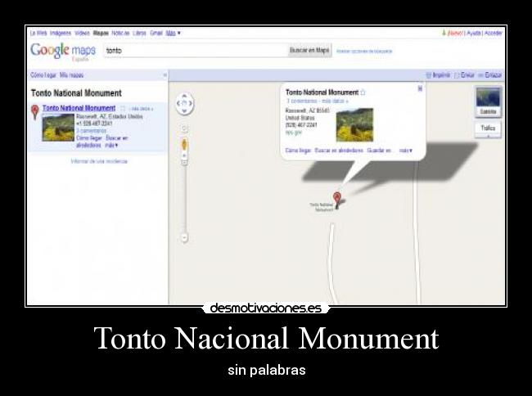
Task: Open the Tonto National Monument result link
Action: [79, 108]
